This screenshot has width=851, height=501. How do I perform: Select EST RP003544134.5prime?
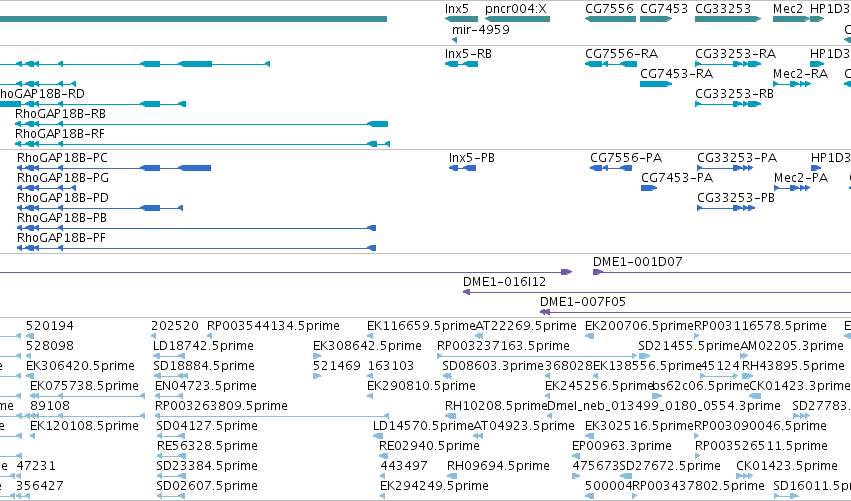click(274, 326)
